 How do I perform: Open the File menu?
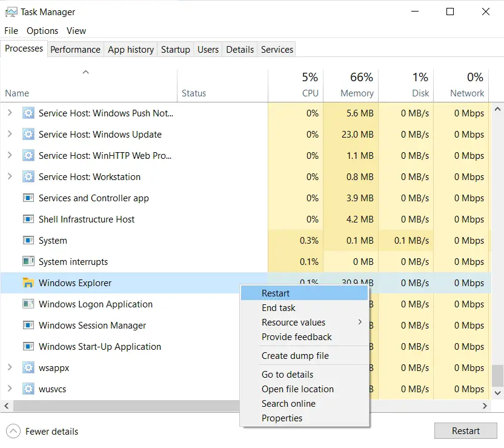tap(11, 31)
